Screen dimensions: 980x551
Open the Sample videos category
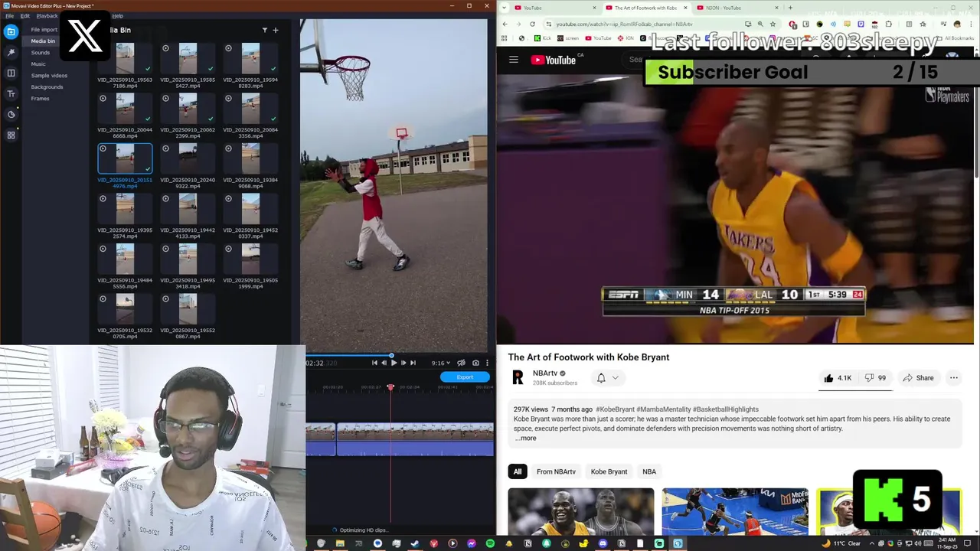point(49,76)
